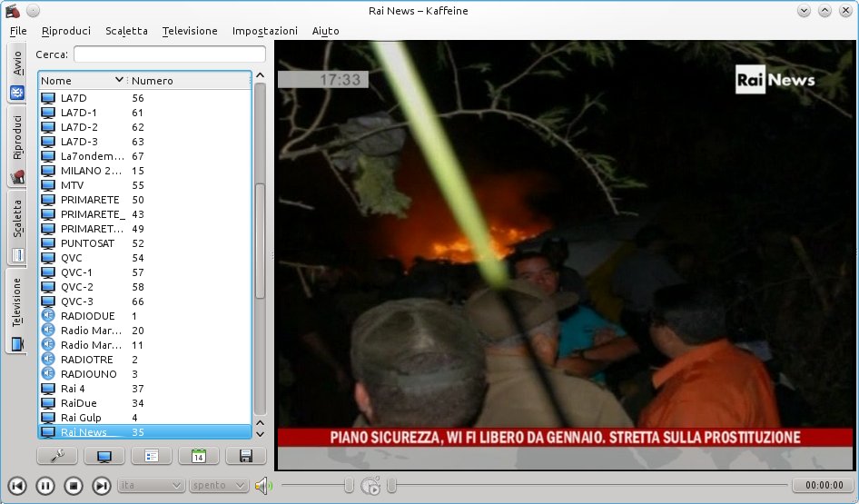
Task: Open the Aiuto menu
Action: [325, 31]
